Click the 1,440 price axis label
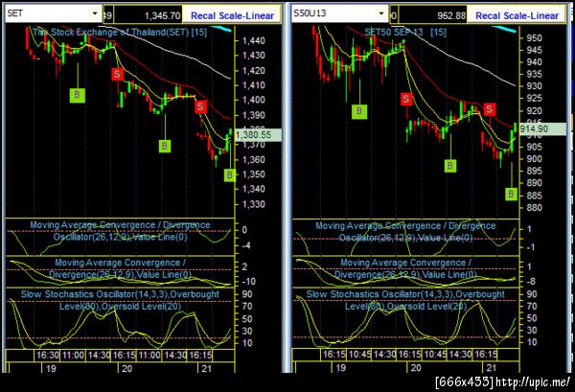Viewport: 575px width, 392px height. [253, 40]
